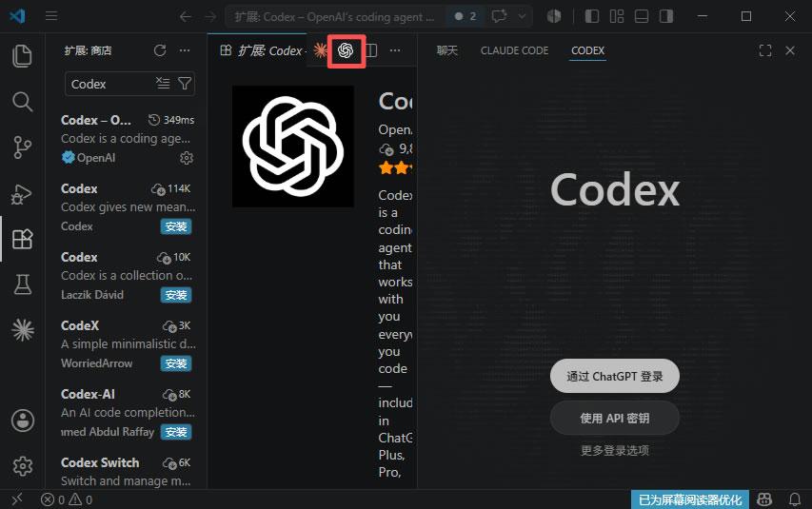This screenshot has width=812, height=509.
Task: Go forward with the navigation arrow
Action: [210, 16]
